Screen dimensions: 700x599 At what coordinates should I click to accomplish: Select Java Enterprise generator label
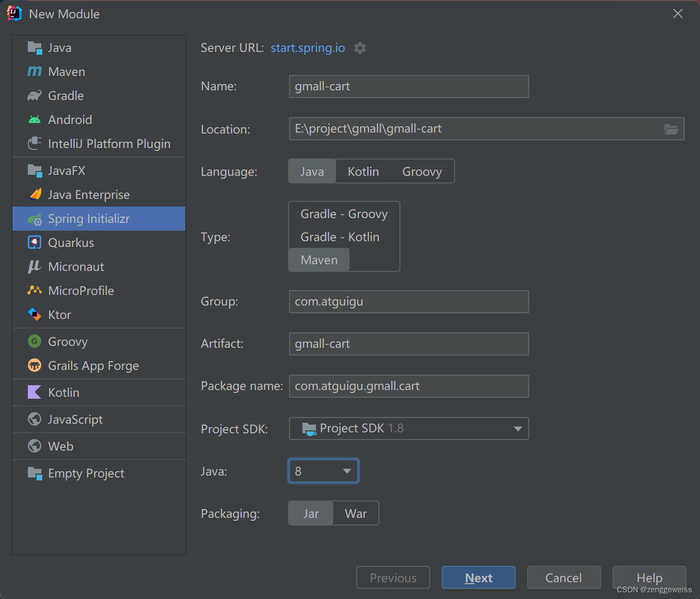click(x=89, y=195)
